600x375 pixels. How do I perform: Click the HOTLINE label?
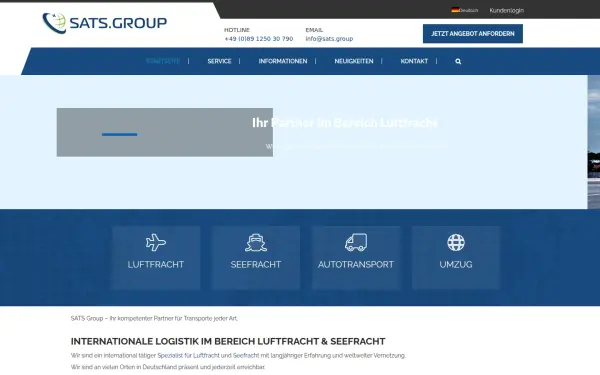click(x=237, y=30)
